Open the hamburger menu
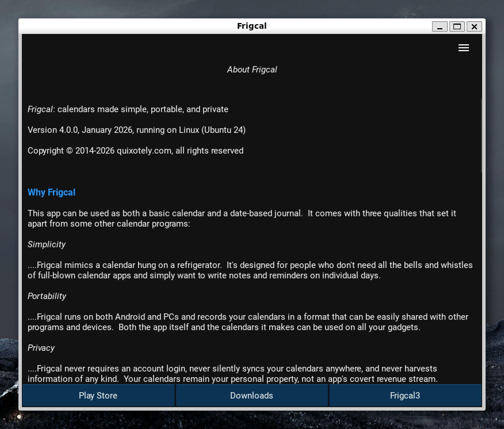 [463, 48]
